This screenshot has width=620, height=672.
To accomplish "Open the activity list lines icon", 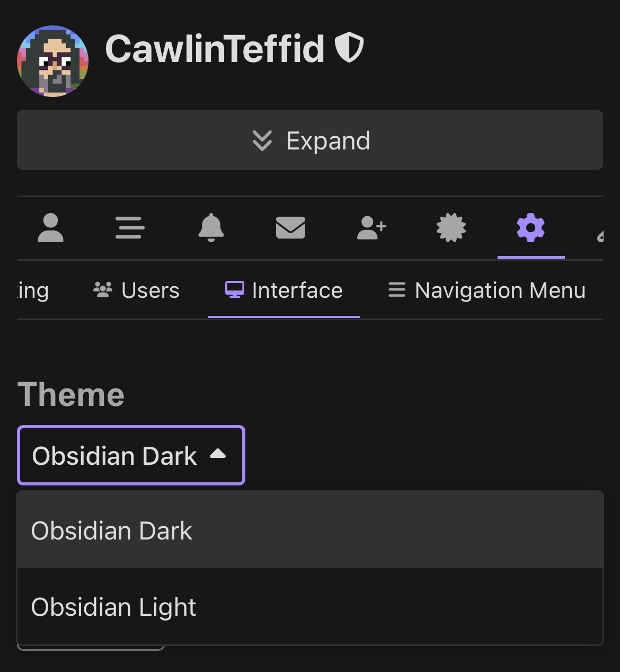I will point(130,228).
